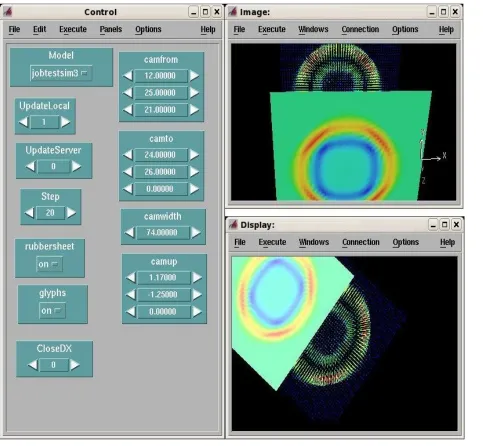The image size is (483, 446).
Task: Open Connection menu in Display window
Action: point(361,242)
